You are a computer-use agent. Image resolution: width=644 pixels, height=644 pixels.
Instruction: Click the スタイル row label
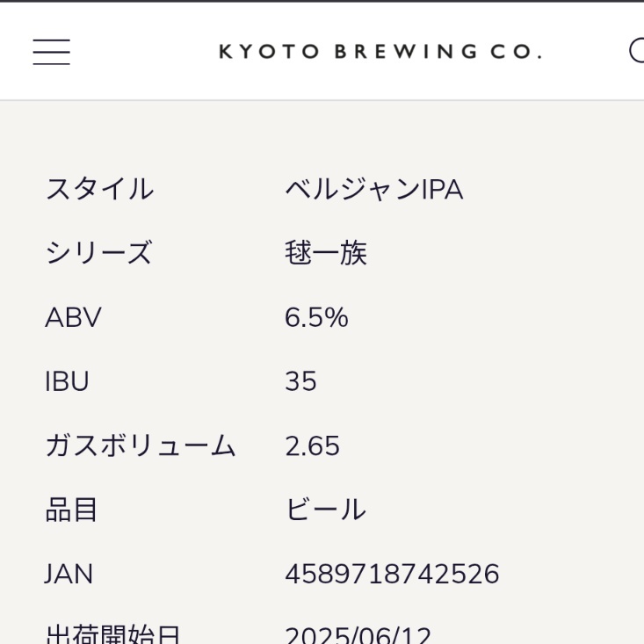click(x=99, y=189)
